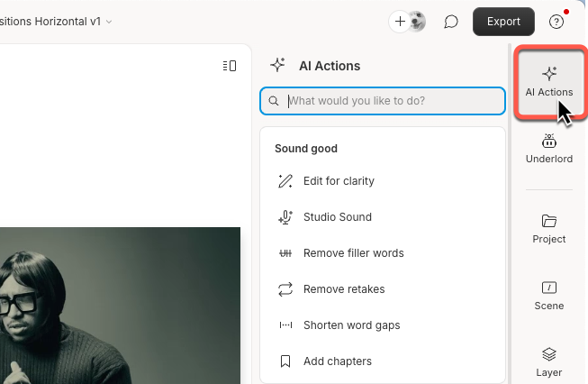Click the Remove retakes loop icon
Image resolution: width=588 pixels, height=384 pixels.
point(285,289)
